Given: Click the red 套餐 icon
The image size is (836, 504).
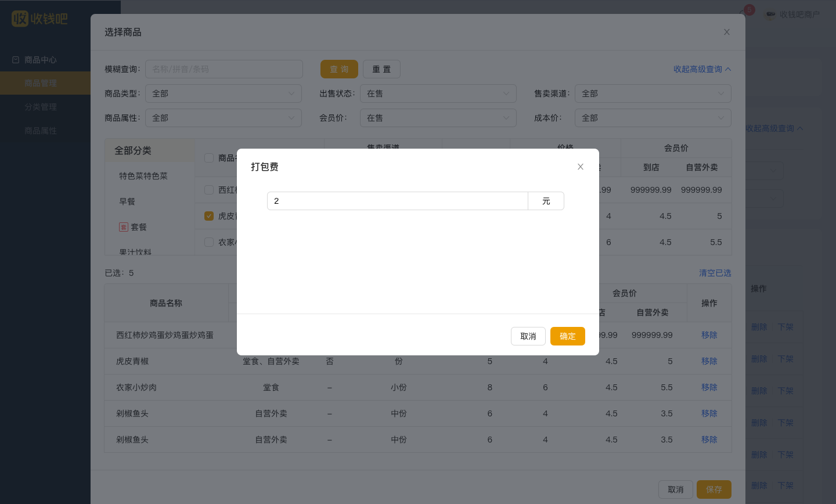Looking at the screenshot, I should point(124,227).
